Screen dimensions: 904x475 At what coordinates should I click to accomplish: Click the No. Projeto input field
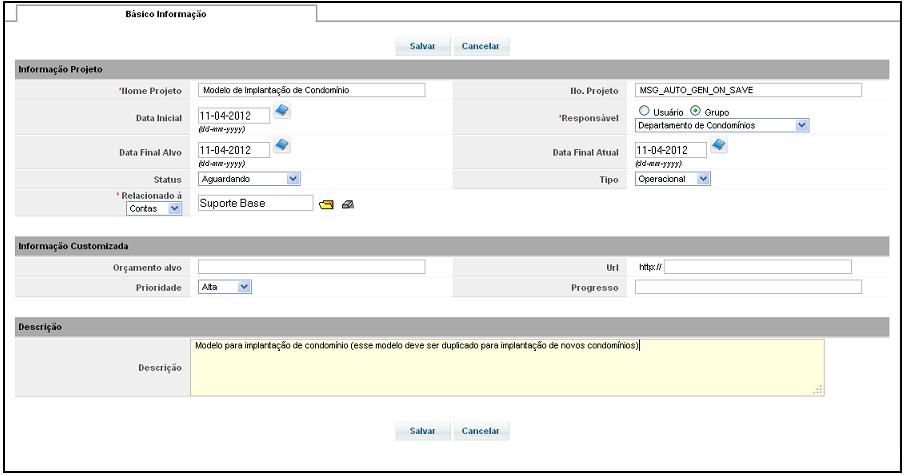[x=748, y=90]
